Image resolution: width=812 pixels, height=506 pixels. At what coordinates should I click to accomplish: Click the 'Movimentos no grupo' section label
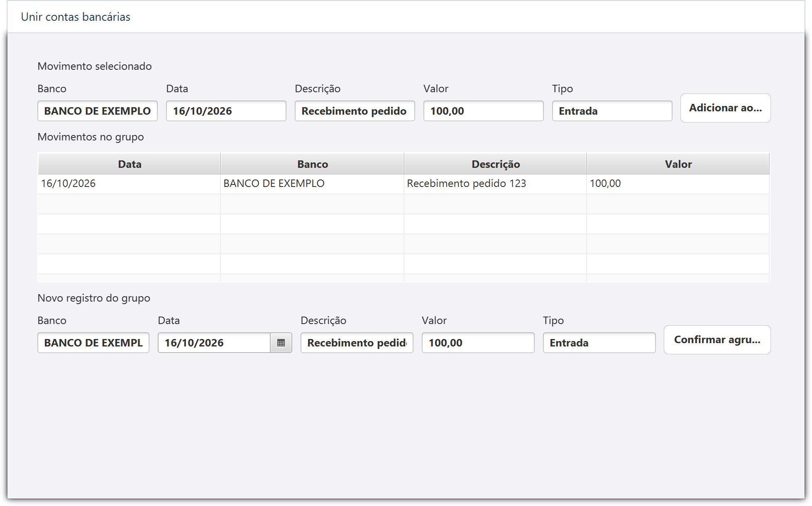tap(90, 137)
